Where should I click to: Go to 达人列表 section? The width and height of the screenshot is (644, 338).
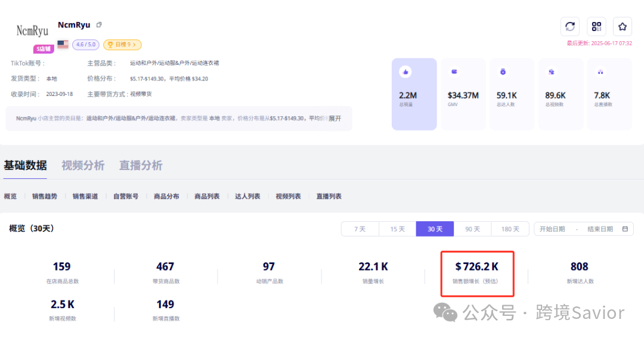pos(247,196)
